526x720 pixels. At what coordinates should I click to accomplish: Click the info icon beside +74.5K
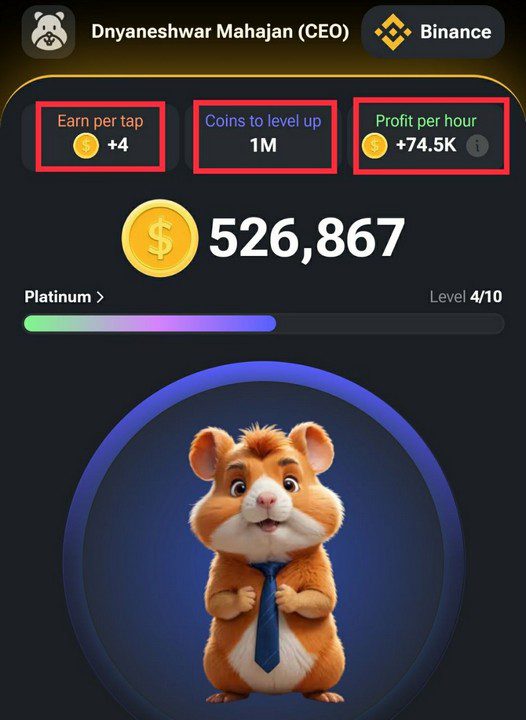pos(477,146)
